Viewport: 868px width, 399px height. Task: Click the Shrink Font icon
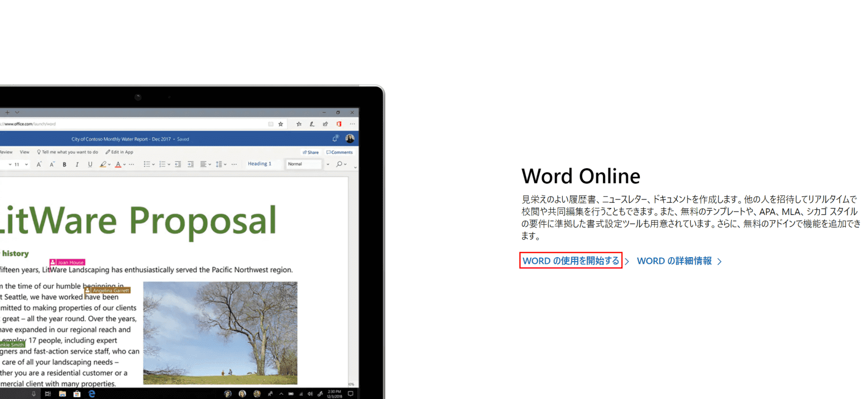point(52,164)
